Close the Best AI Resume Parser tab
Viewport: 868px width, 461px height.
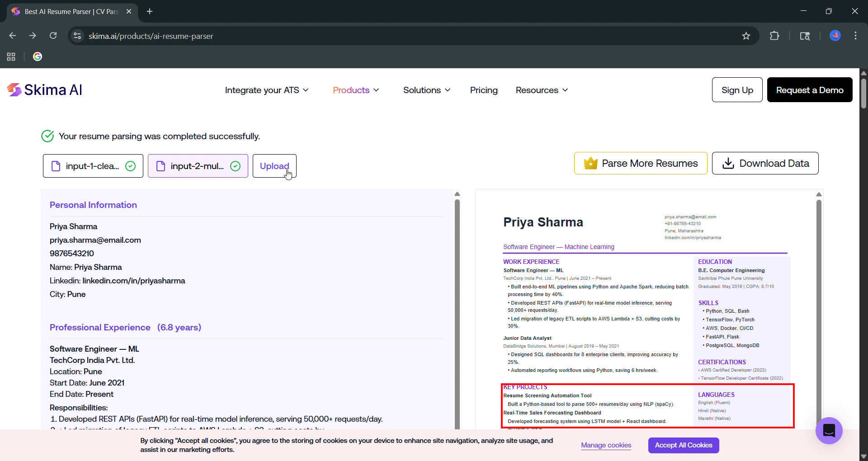[129, 11]
